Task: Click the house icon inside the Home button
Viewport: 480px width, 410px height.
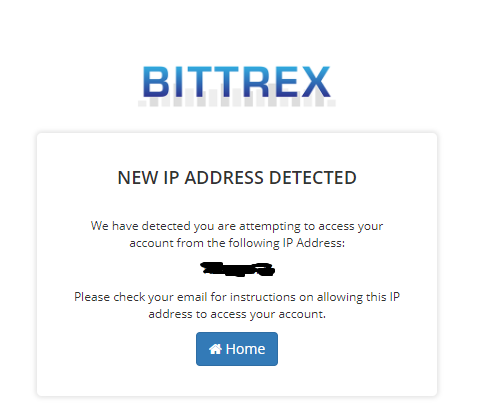Action: point(215,349)
